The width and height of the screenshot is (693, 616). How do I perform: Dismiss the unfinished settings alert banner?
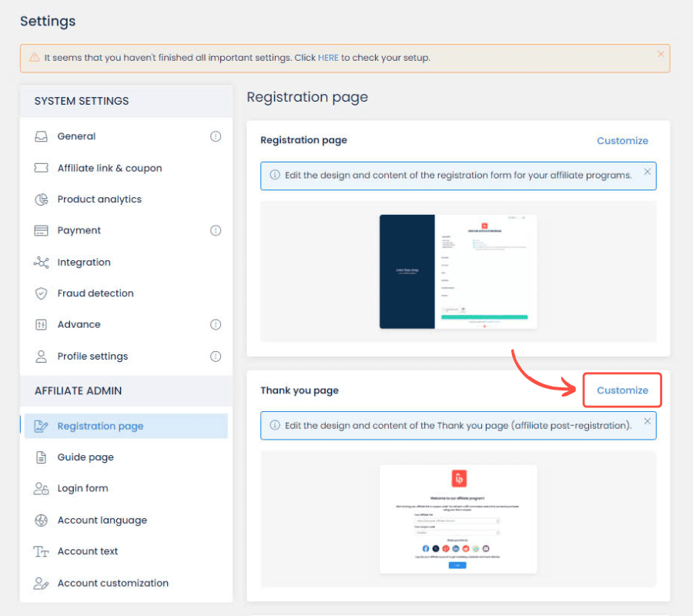tap(661, 54)
